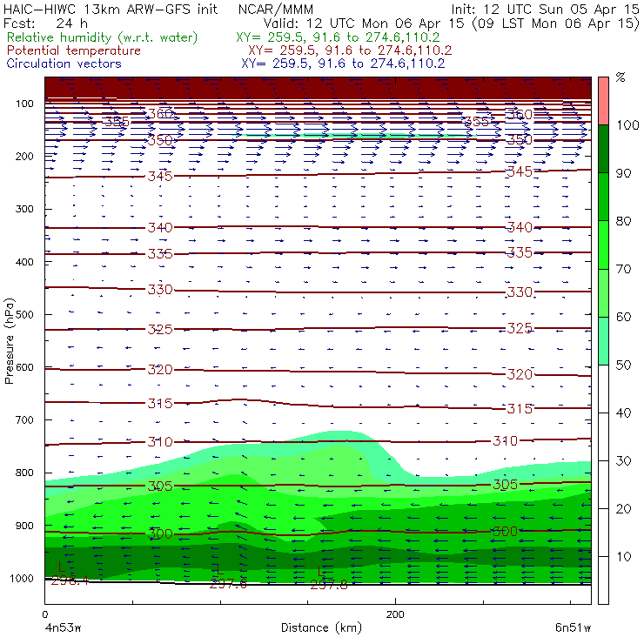Screen dimensions: 644x644
Task: Click the 'Fcst: 24 h' text
Action: click(x=45, y=23)
